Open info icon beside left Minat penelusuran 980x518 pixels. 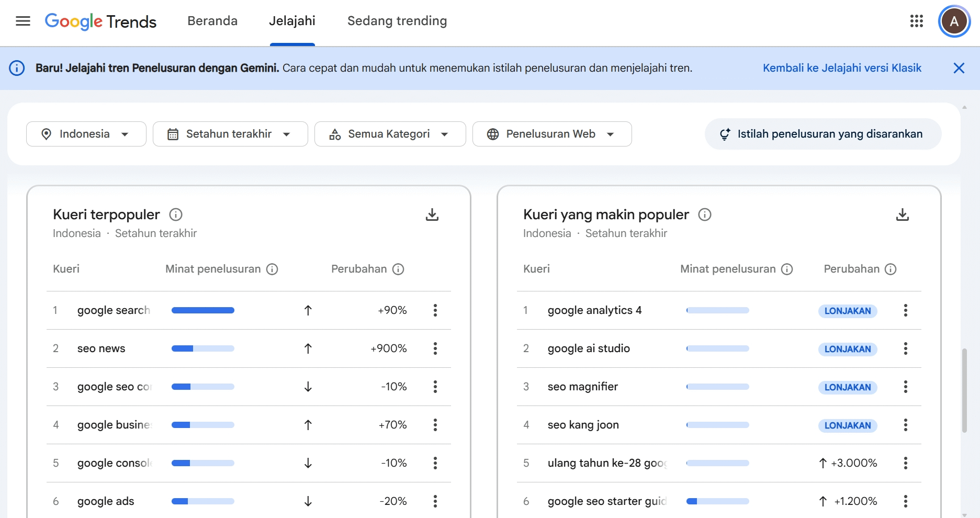(x=272, y=269)
